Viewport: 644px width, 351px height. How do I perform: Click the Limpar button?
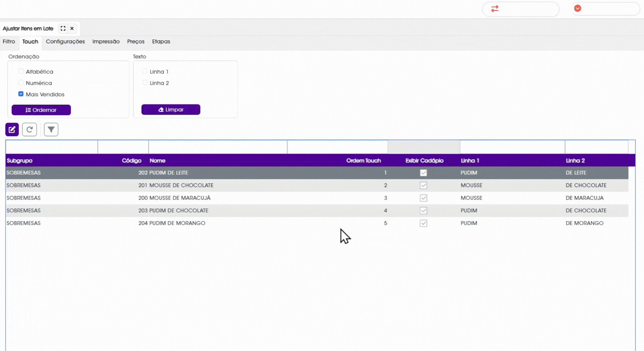point(171,110)
